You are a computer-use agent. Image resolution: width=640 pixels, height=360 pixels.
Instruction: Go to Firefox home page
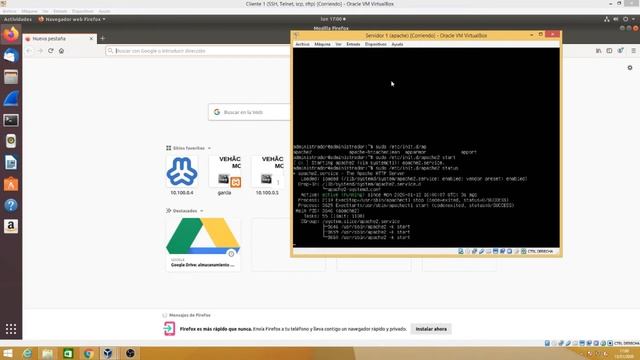[61, 51]
